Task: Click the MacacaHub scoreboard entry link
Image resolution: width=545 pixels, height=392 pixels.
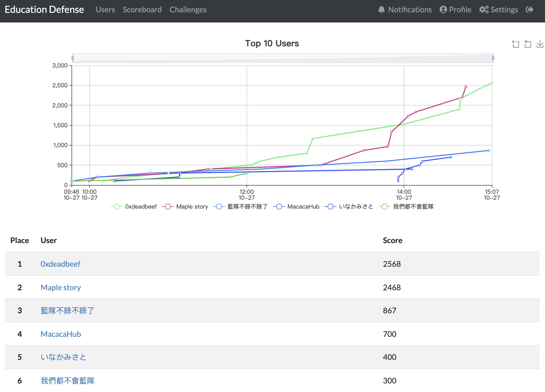Action: tap(61, 334)
